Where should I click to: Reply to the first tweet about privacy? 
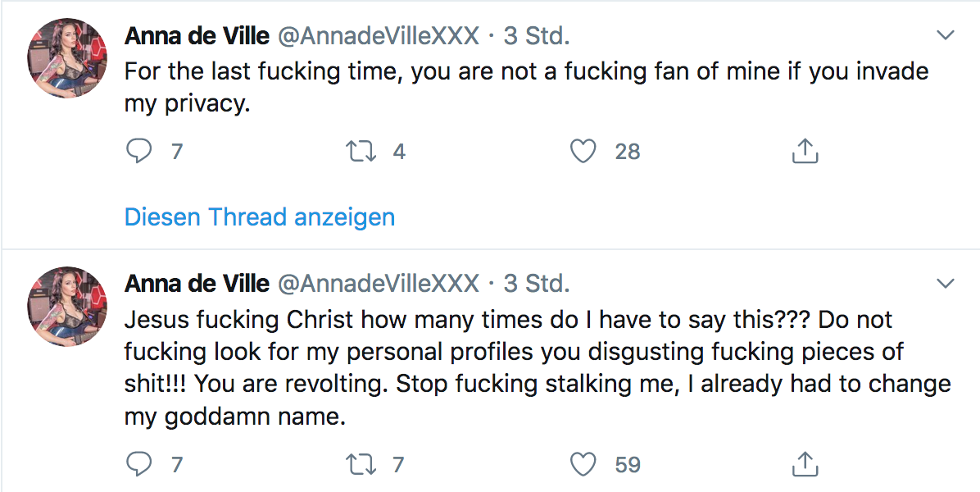pyautogui.click(x=140, y=152)
